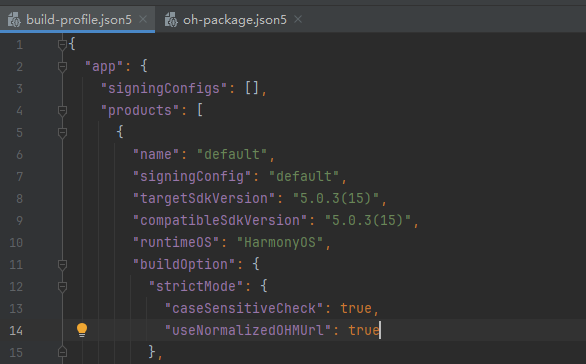Click the "strictMode" key
The height and width of the screenshot is (364, 586).
[x=196, y=287]
